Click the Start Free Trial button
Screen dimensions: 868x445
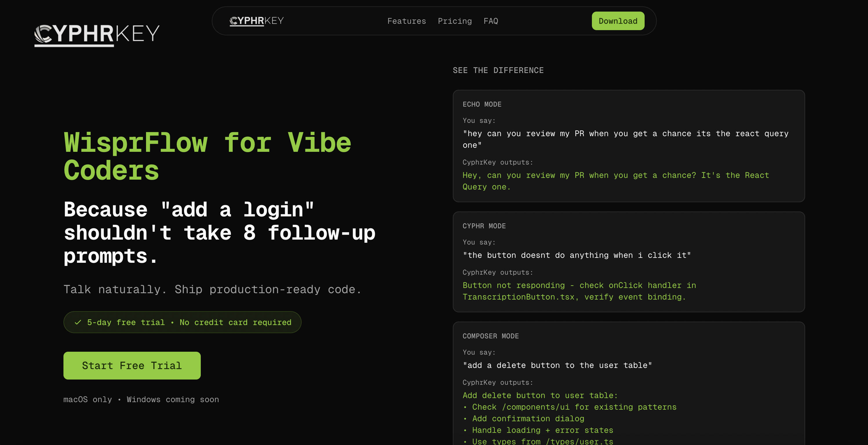coord(132,366)
